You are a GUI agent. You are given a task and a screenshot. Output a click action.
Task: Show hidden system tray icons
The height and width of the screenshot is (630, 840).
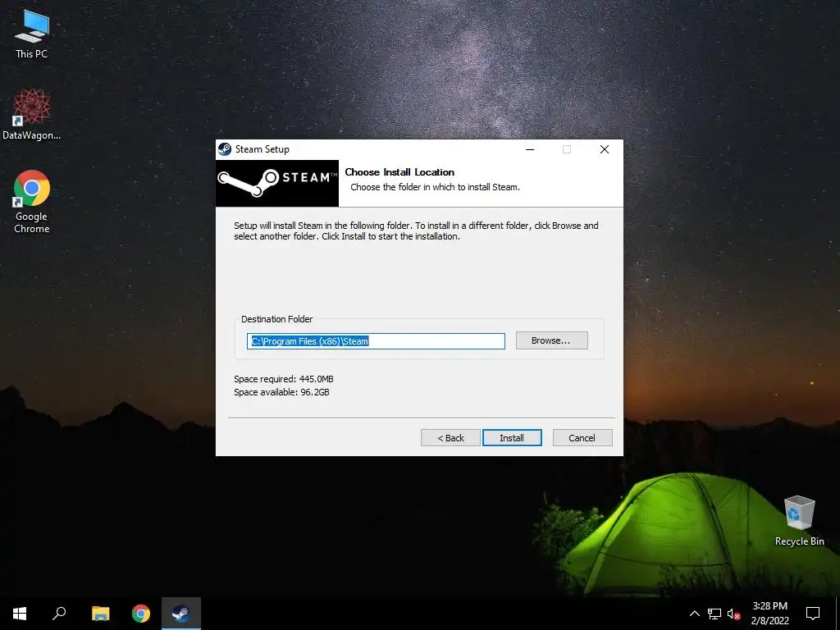click(x=694, y=614)
